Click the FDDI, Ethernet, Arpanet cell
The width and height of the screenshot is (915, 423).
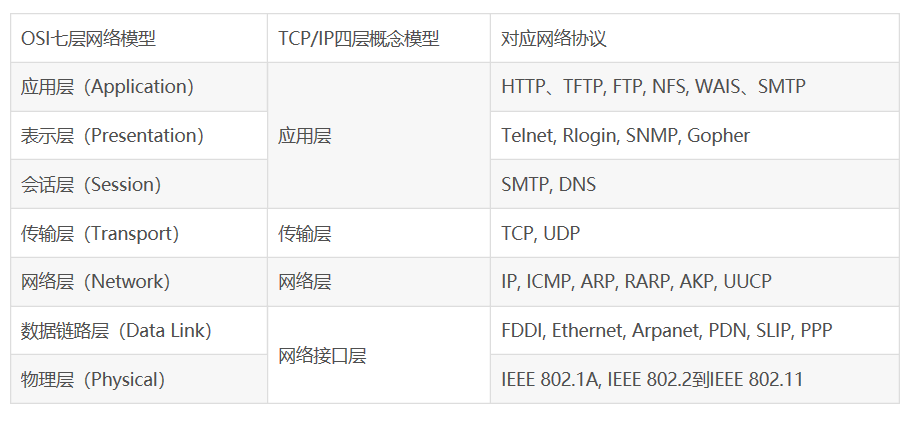(x=694, y=330)
